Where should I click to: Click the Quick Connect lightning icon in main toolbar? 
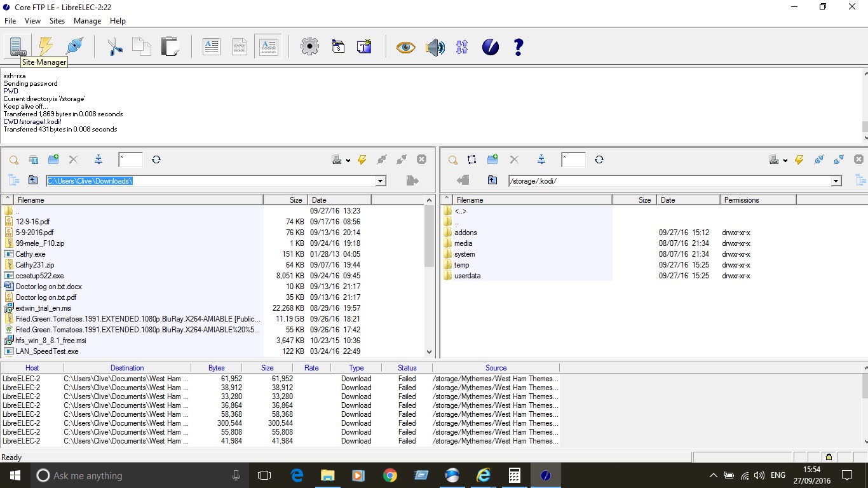46,46
